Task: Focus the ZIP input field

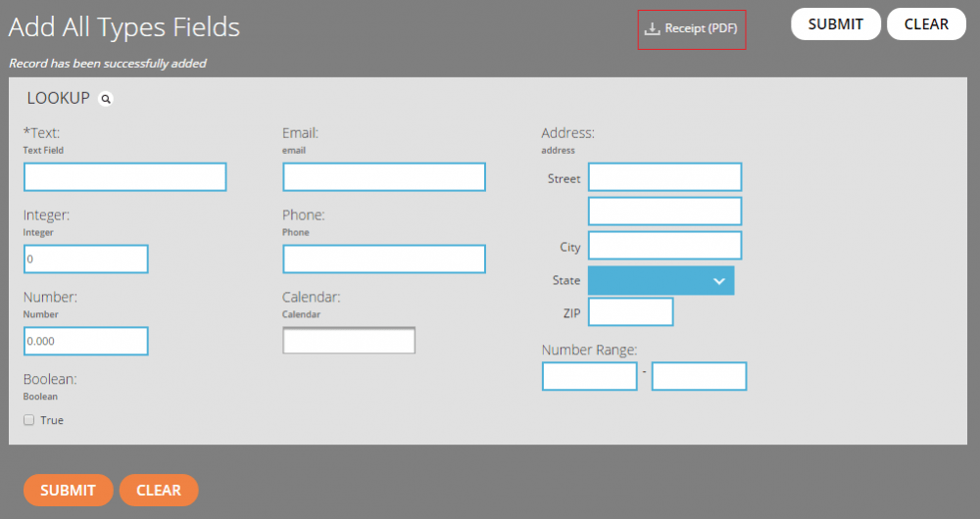Action: pos(630,311)
